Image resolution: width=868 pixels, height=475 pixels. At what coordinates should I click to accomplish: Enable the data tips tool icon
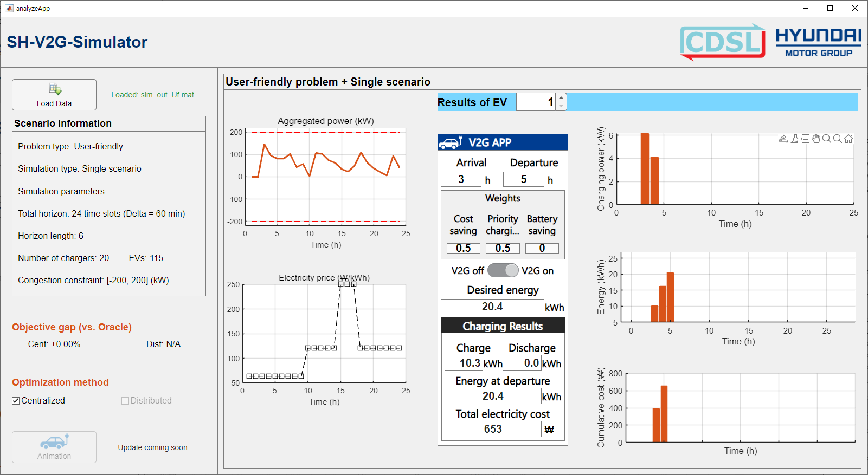point(805,139)
